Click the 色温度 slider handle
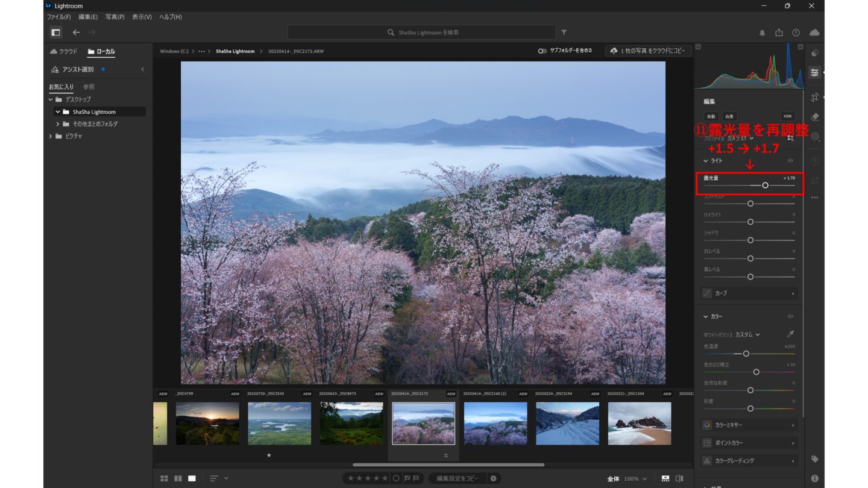This screenshot has height=488, width=868. coord(746,354)
